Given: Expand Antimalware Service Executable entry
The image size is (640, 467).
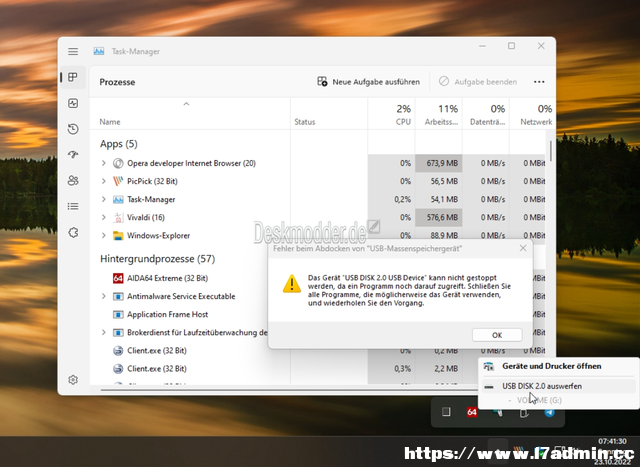Looking at the screenshot, I should pyautogui.click(x=104, y=296).
